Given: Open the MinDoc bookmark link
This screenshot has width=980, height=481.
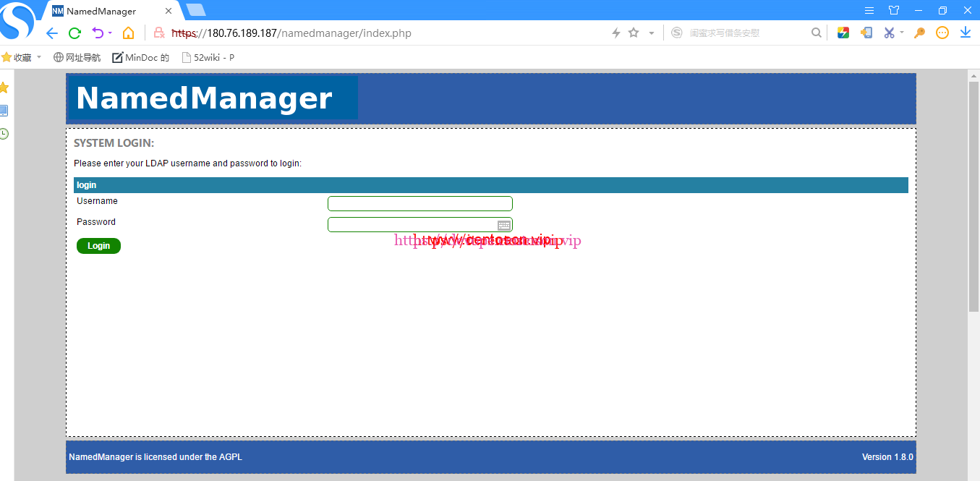Looking at the screenshot, I should point(140,58).
